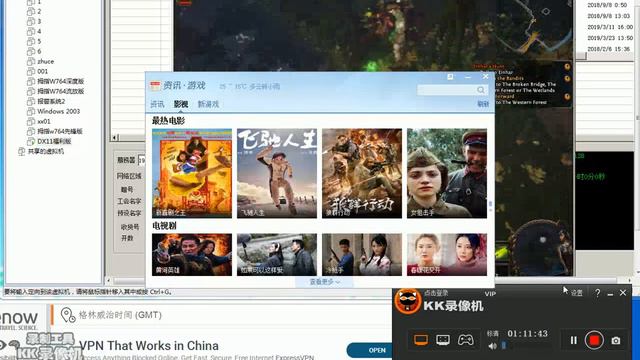The image size is (640, 360).
Task: Click 点击登录 to log in
Action: [436, 293]
